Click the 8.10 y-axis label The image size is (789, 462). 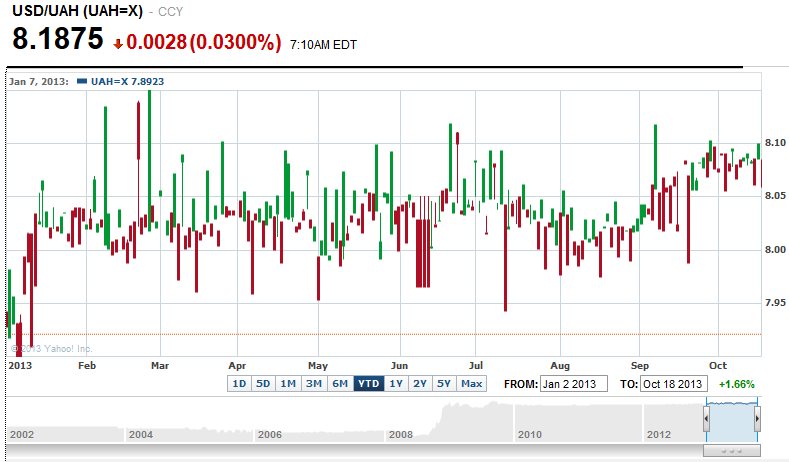coord(775,142)
